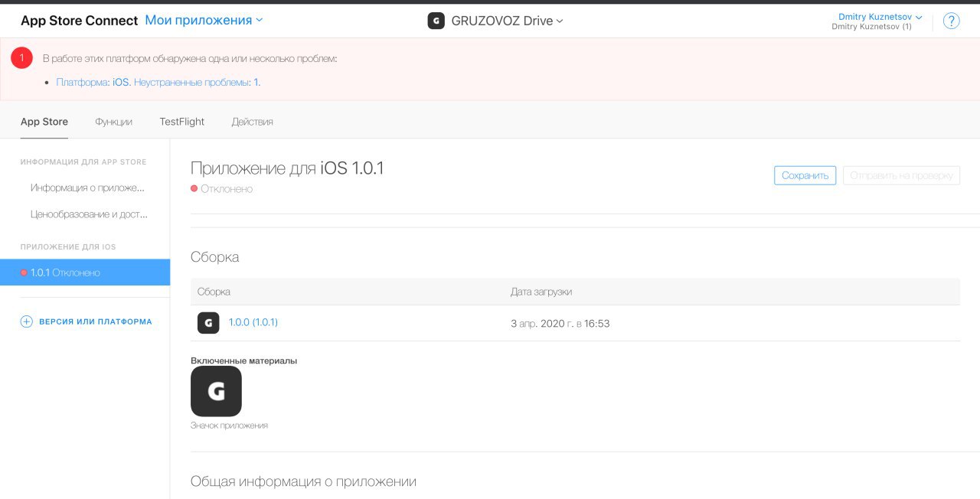Screen dimensions: 980x499
Task: Click the GRUZOVOZ Drive app icon in header
Action: tap(436, 21)
